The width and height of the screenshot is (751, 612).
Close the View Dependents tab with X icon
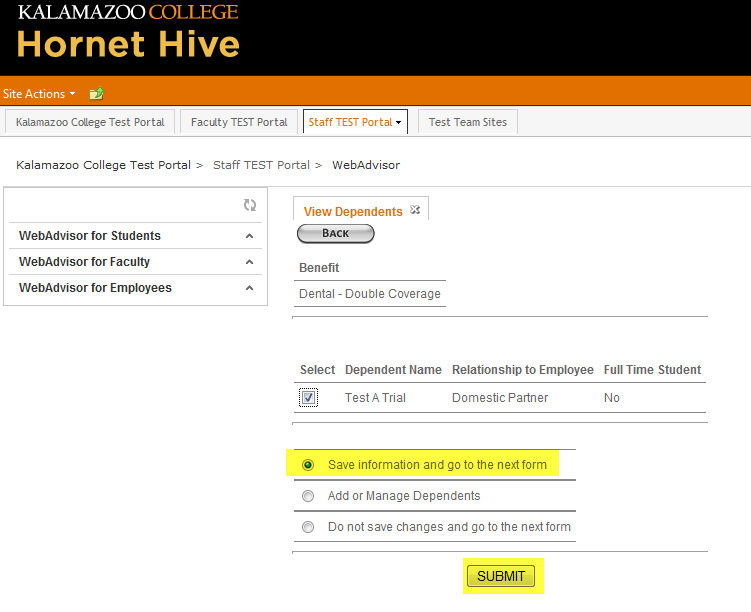[x=415, y=210]
